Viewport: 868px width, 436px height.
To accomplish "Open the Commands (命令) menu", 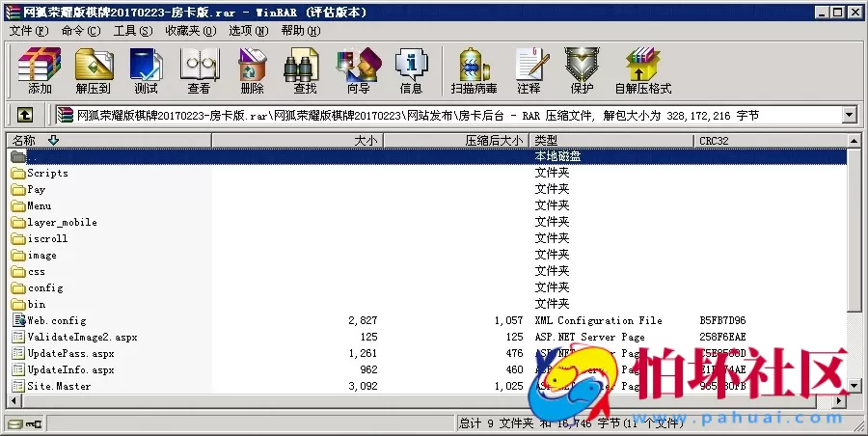I will (x=81, y=31).
